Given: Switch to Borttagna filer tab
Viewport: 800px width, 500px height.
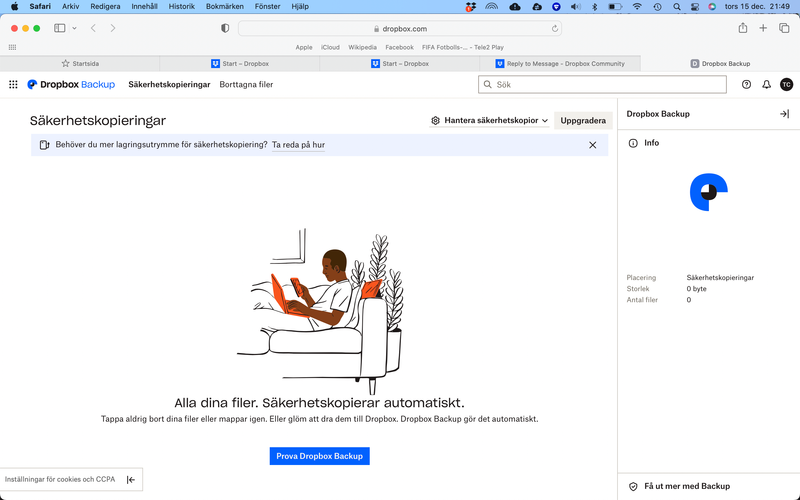Looking at the screenshot, I should coord(246,85).
